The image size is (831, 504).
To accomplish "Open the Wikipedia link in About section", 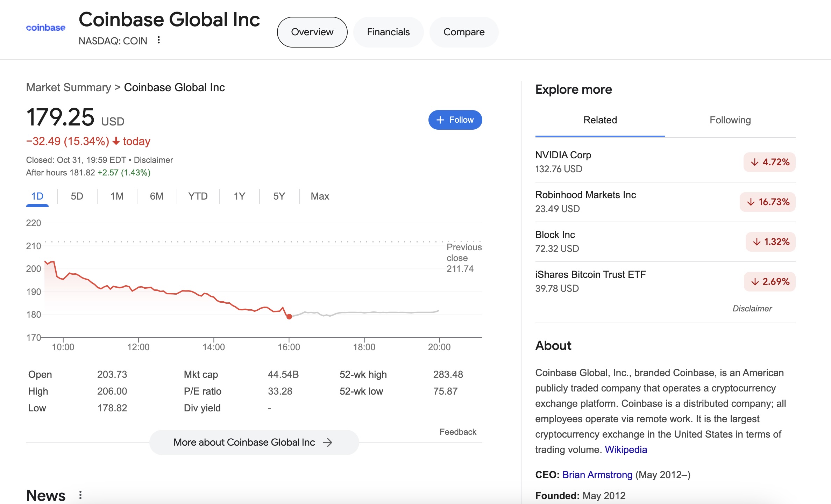I will coord(626,449).
